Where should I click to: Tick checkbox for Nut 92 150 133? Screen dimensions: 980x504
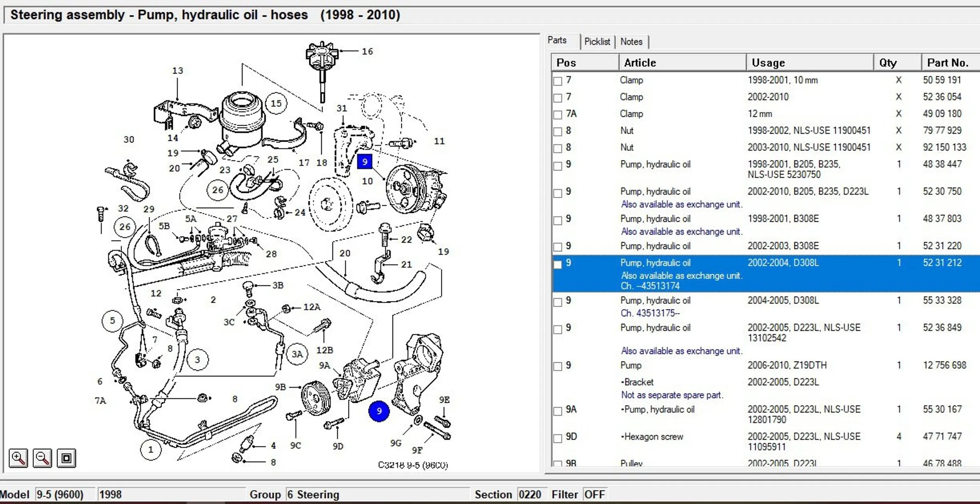point(557,149)
